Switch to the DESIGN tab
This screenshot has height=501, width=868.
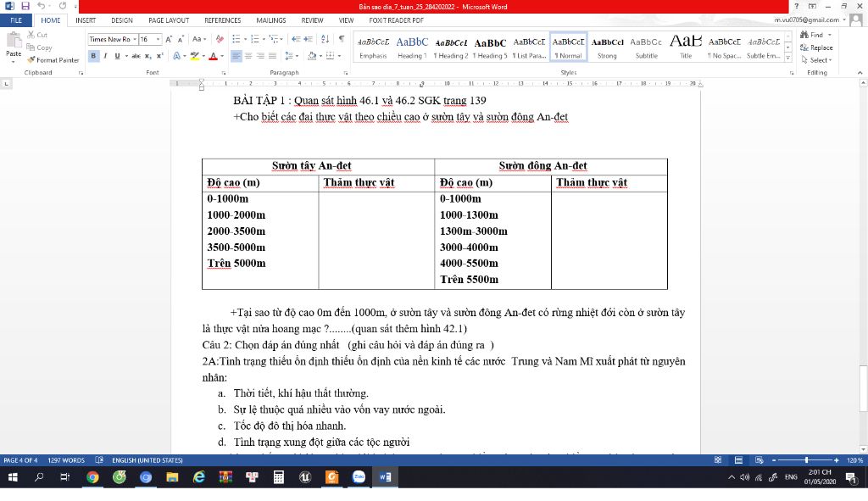(122, 20)
